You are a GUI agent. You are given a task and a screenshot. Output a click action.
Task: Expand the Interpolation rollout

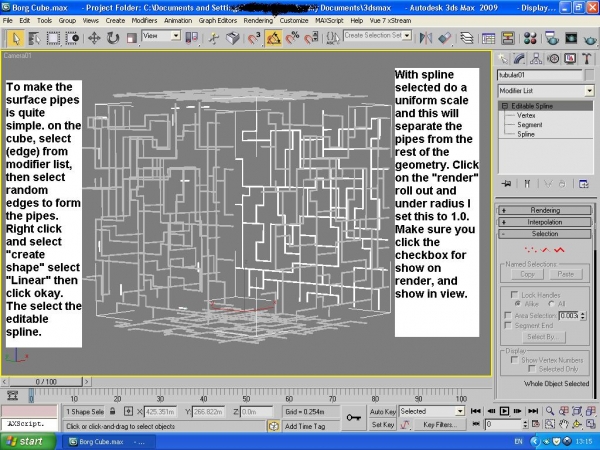545,222
